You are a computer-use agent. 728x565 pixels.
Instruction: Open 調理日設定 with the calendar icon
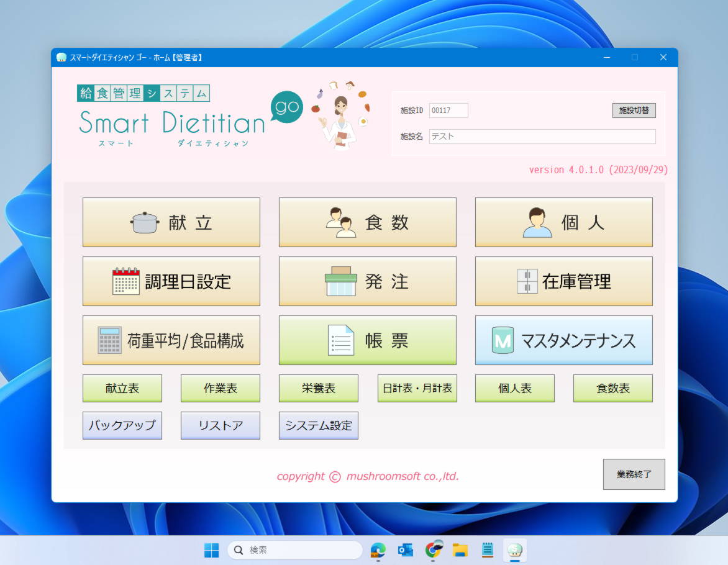point(171,281)
